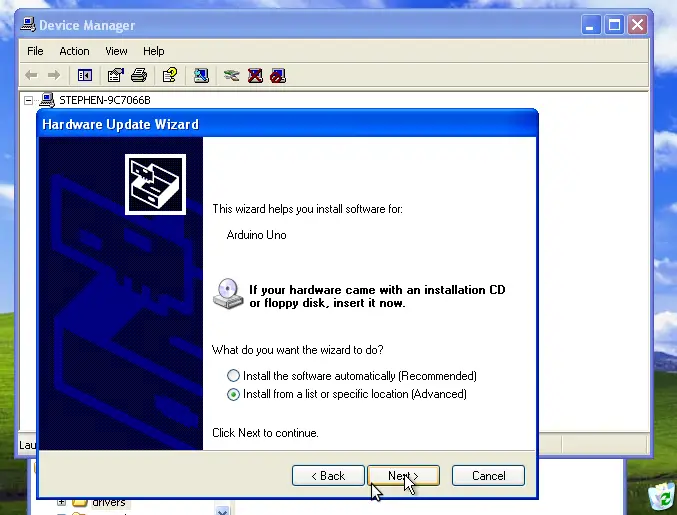Viewport: 677px width, 515px height.
Task: Toggle the console tree show/hide toolbar icon
Action: click(85, 76)
